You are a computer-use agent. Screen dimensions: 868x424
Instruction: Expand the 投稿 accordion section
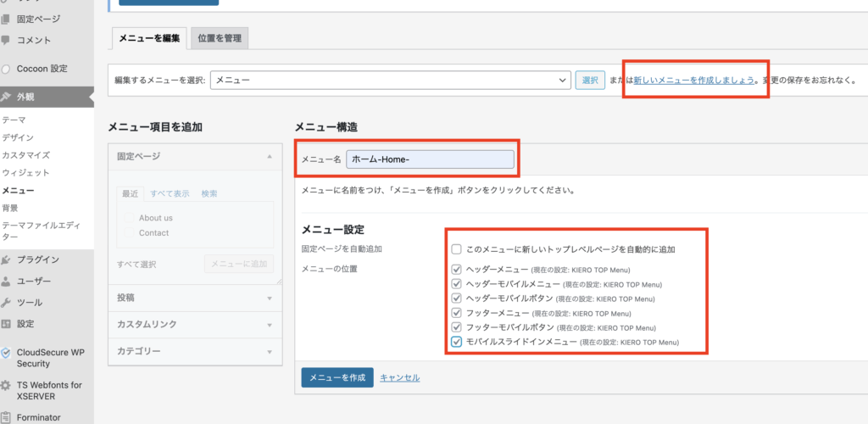[195, 298]
